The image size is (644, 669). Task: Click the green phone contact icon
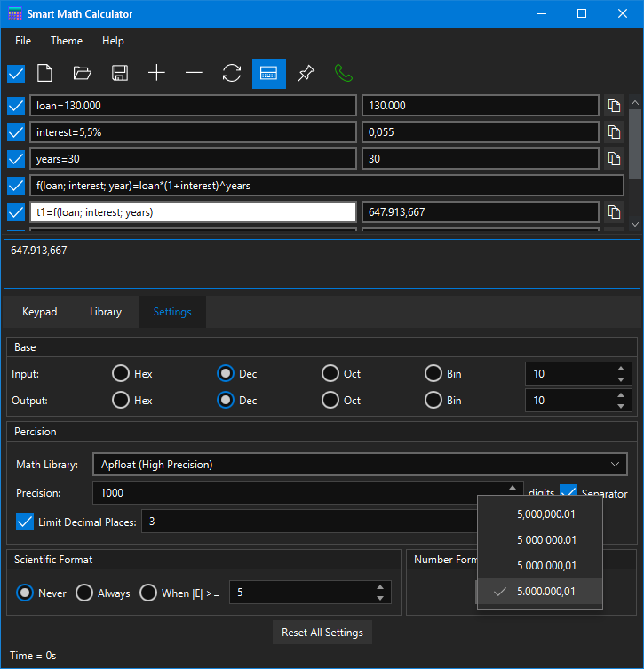pos(343,74)
